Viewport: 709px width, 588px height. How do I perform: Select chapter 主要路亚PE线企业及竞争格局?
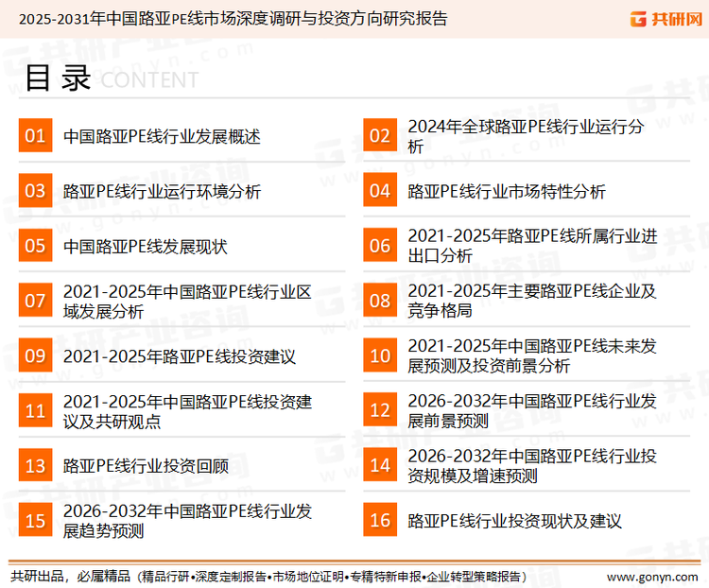point(532,301)
